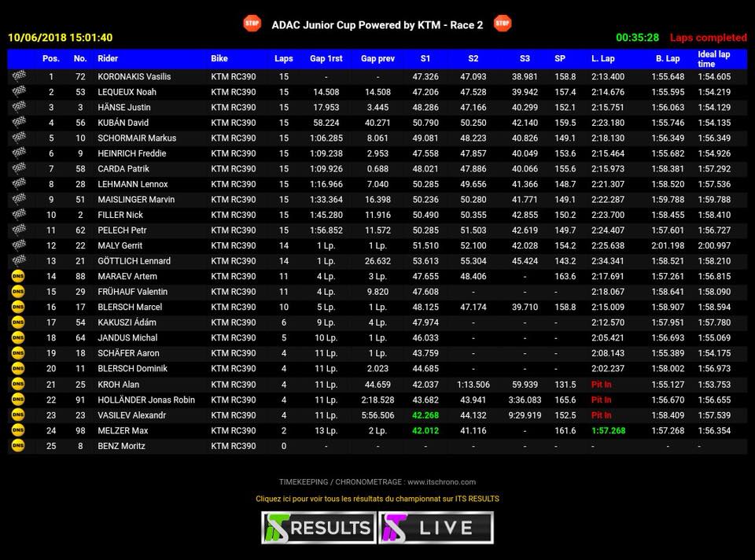The height and width of the screenshot is (560, 755).
Task: Click the 'S2' column header
Action: 473,58
